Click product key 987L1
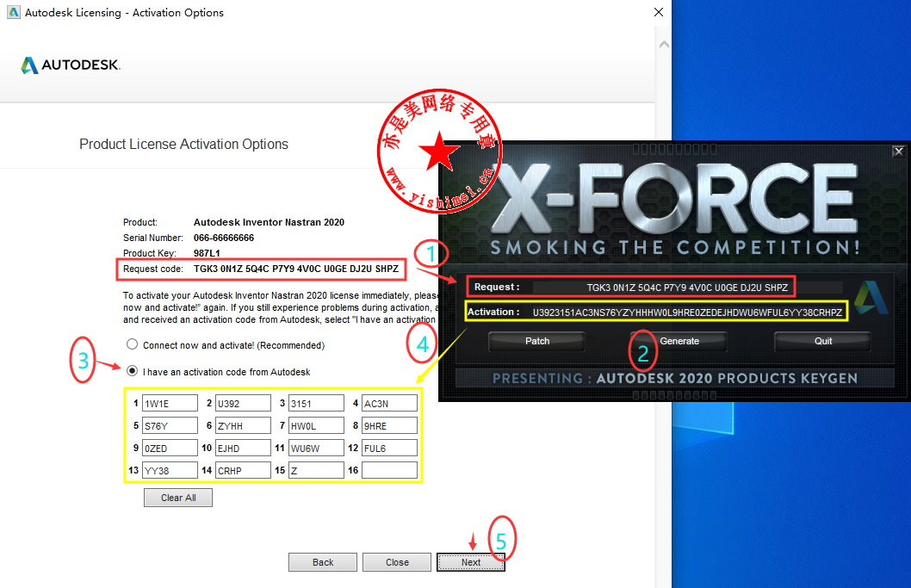The height and width of the screenshot is (588, 911). 207,253
